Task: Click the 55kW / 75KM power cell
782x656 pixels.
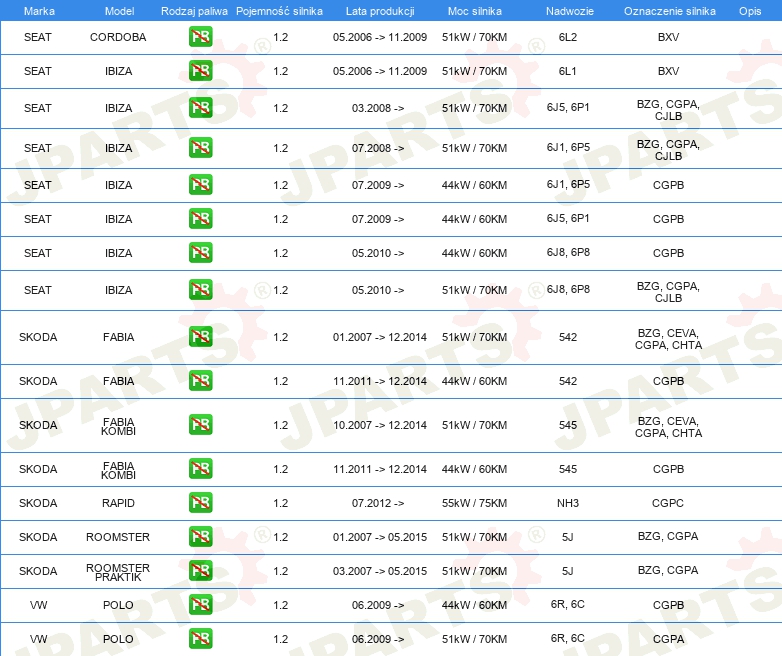Action: [x=474, y=503]
